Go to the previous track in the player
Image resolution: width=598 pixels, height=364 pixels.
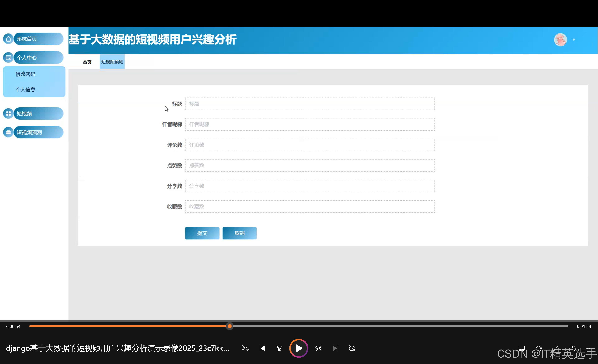tap(262, 348)
